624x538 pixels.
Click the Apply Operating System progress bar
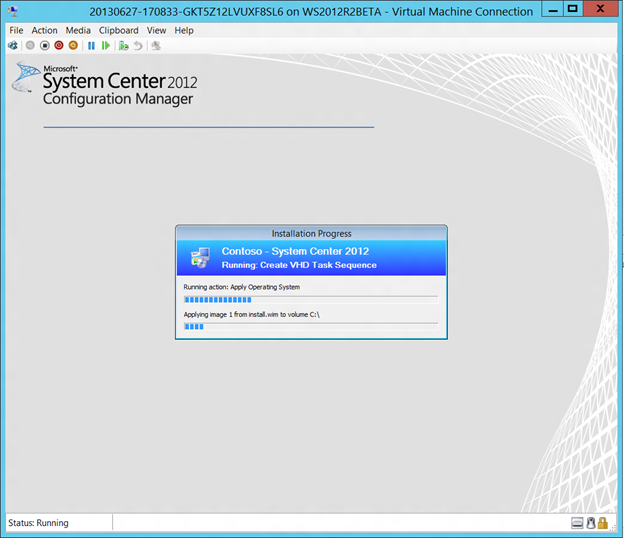point(310,299)
